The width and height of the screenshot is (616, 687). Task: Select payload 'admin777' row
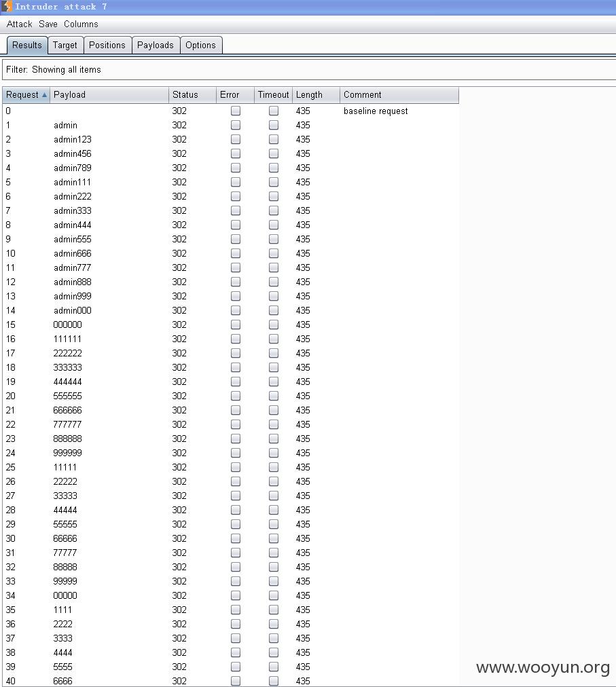tap(73, 267)
